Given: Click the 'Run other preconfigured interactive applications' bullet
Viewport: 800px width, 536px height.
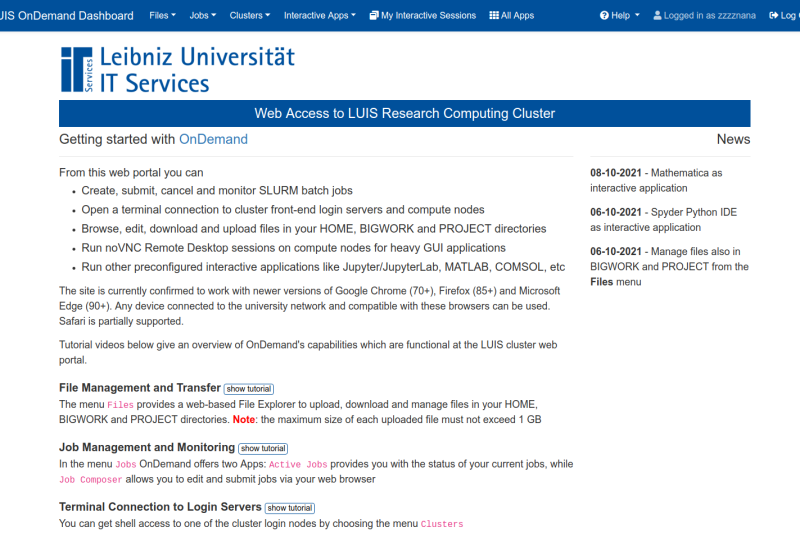Looking at the screenshot, I should pyautogui.click(x=323, y=267).
